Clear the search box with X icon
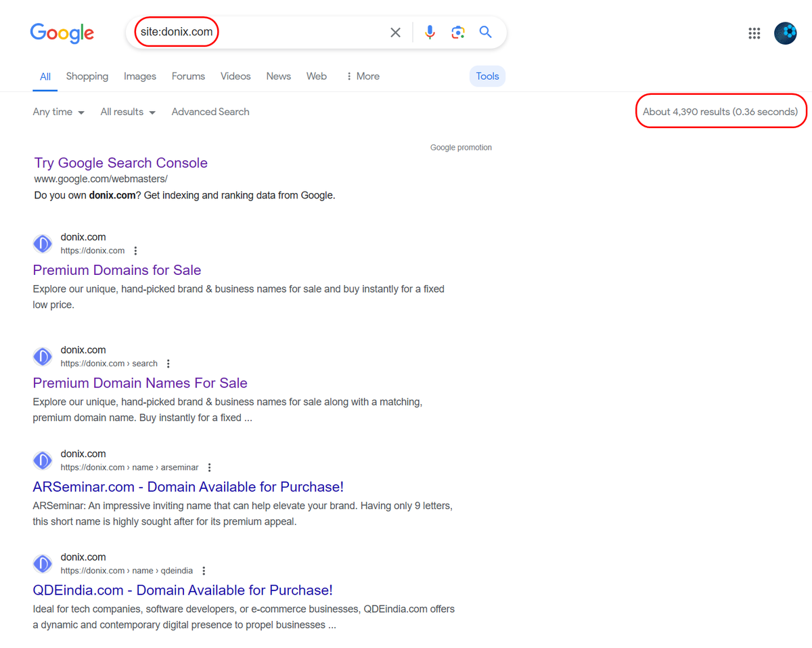 [x=396, y=33]
